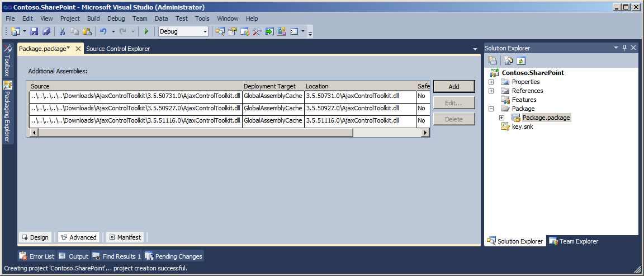The width and height of the screenshot is (644, 276).
Task: Switch to the Design view tab
Action: click(35, 237)
